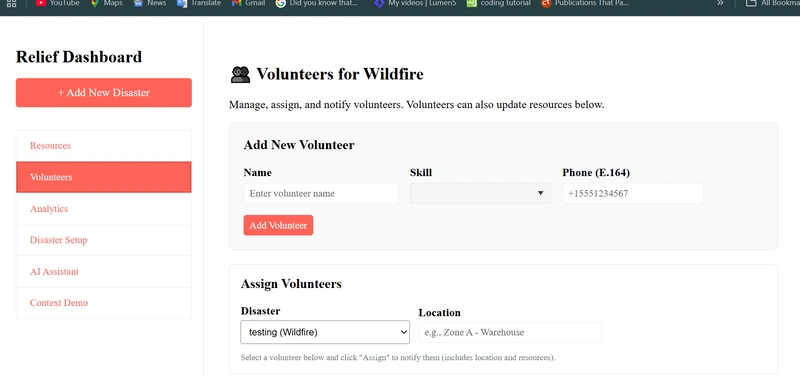Click the Assign Volunteers heading

point(291,284)
